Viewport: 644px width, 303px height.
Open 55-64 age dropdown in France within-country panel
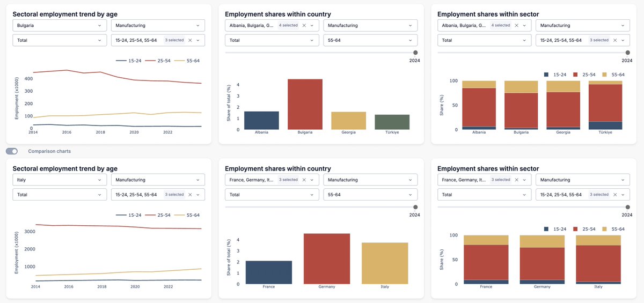[x=370, y=195]
